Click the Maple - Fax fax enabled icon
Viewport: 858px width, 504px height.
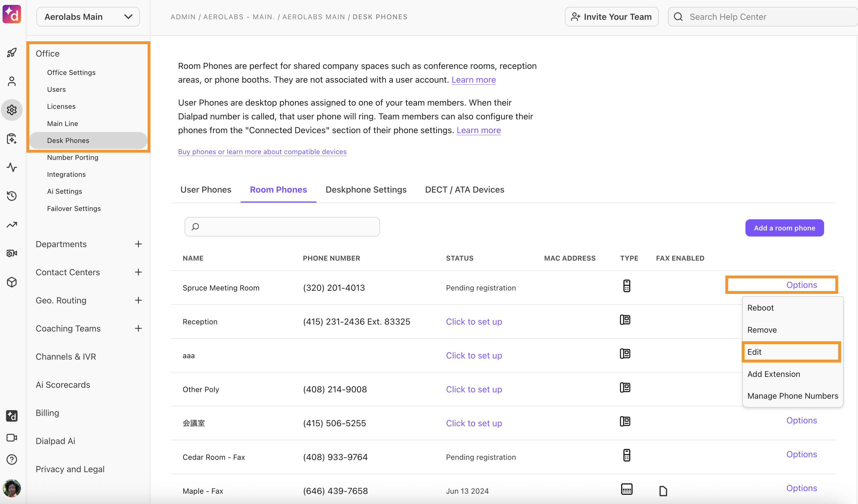(663, 491)
